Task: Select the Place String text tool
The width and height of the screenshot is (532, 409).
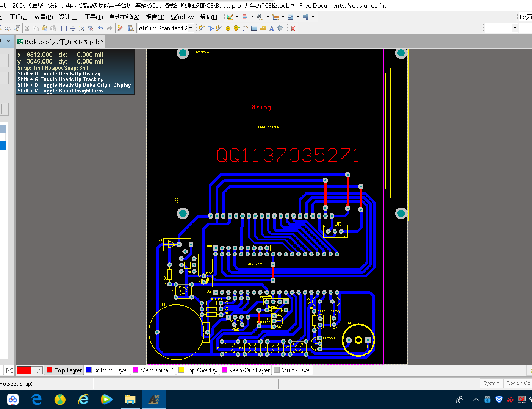Action: click(271, 28)
